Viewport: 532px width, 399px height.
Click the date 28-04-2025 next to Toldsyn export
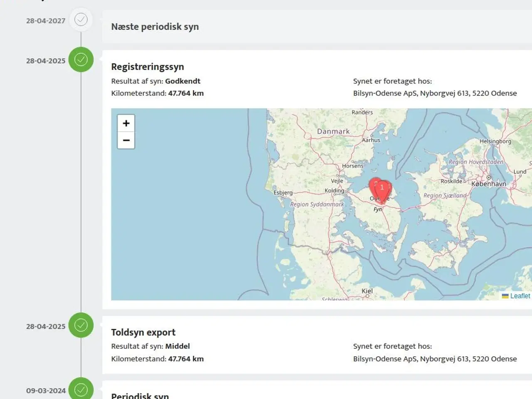pos(46,326)
